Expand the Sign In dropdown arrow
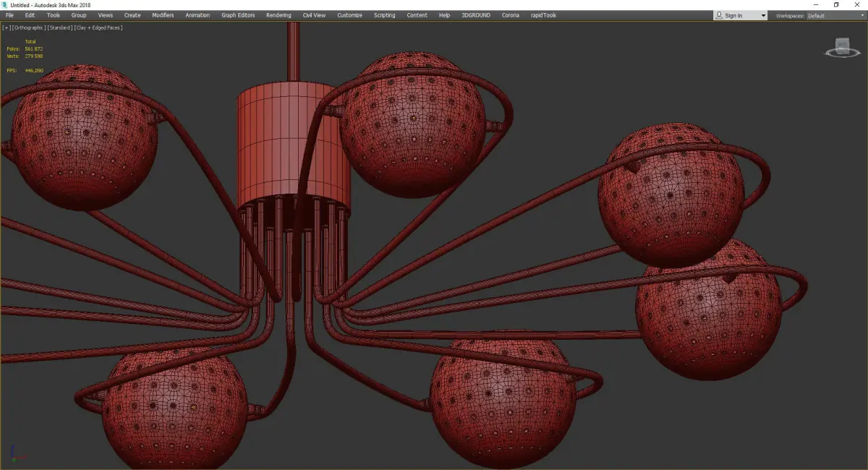Image resolution: width=868 pixels, height=470 pixels. (763, 15)
